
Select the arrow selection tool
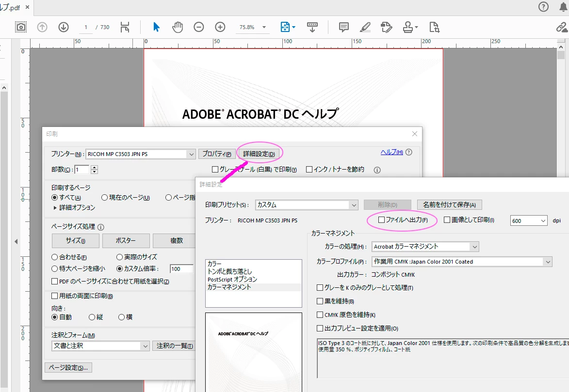156,27
